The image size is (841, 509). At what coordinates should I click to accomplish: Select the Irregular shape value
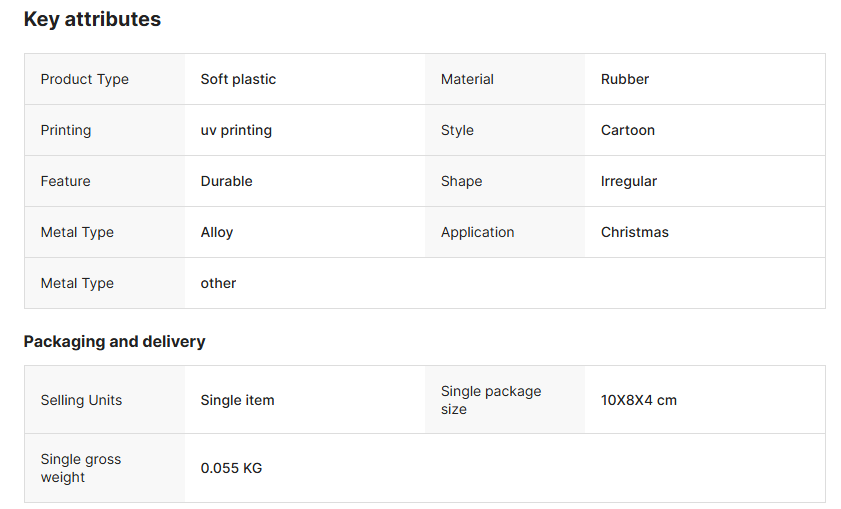(629, 181)
